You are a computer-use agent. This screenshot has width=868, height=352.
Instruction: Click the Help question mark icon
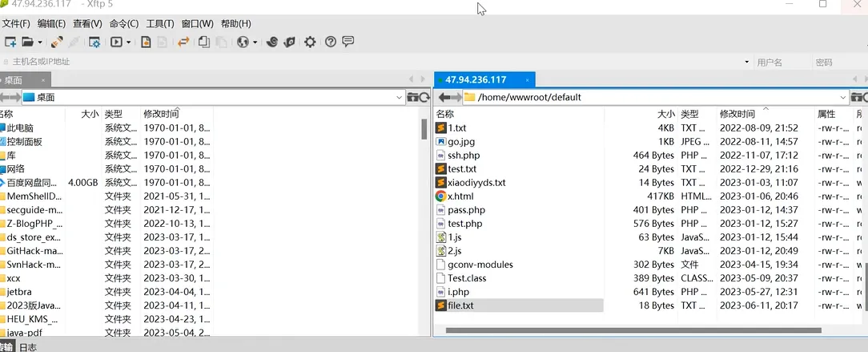coord(330,42)
